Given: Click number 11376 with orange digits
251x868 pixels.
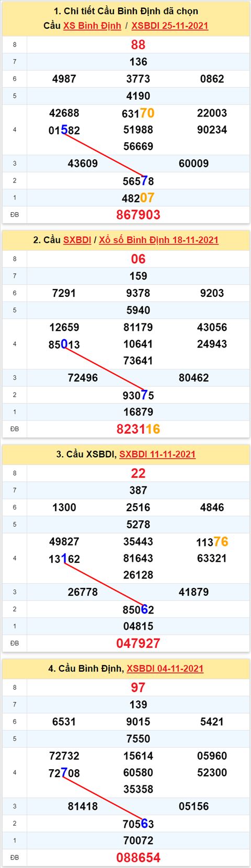Looking at the screenshot, I should [212, 542].
